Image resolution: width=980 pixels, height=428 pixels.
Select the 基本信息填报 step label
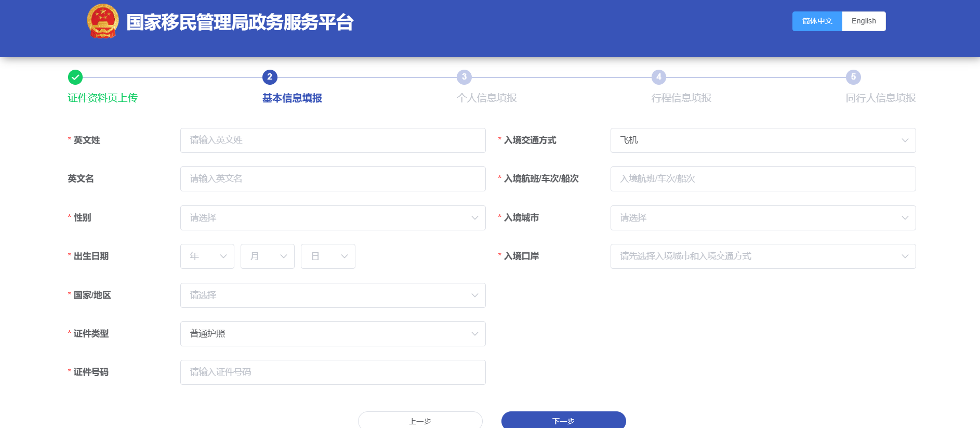click(x=292, y=98)
